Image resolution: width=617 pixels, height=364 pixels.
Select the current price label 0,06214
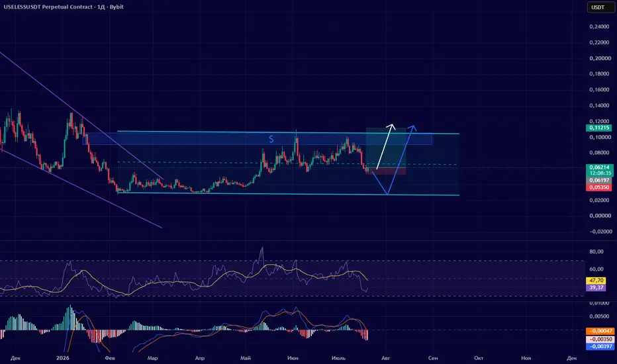pos(600,167)
